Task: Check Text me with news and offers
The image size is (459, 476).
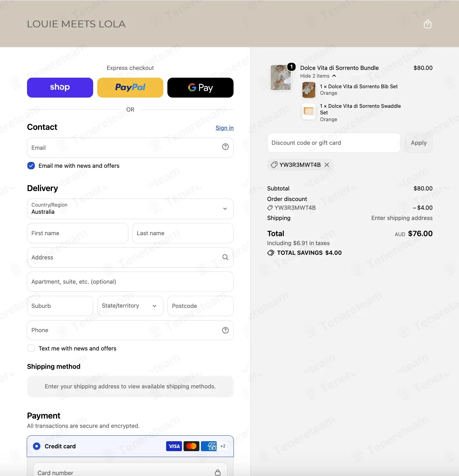Action: 31,348
